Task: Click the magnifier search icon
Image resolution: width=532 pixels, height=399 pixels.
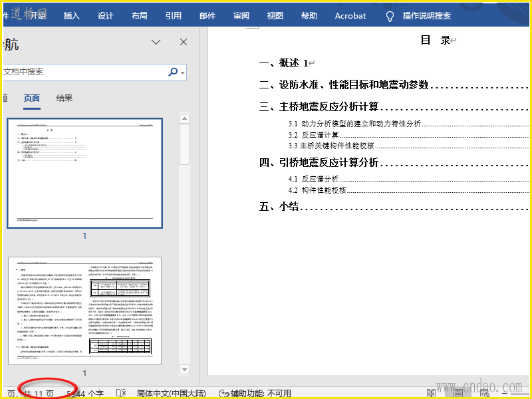Action: (173, 72)
